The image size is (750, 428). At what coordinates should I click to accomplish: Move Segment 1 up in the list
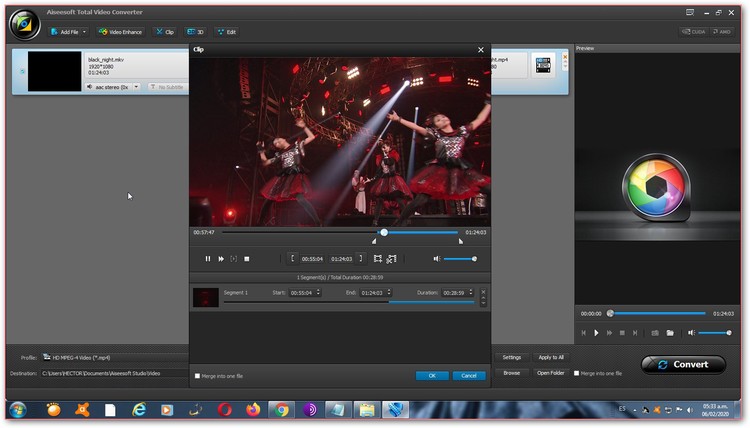483,298
